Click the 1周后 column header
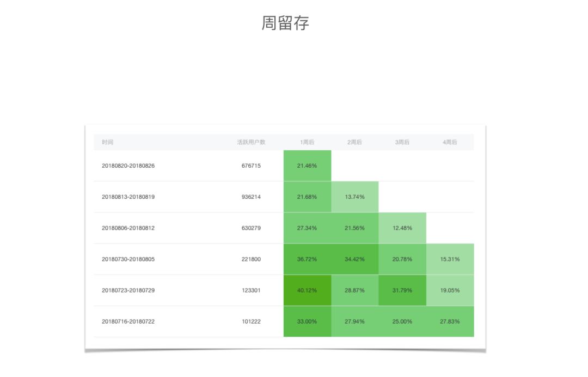 point(307,142)
